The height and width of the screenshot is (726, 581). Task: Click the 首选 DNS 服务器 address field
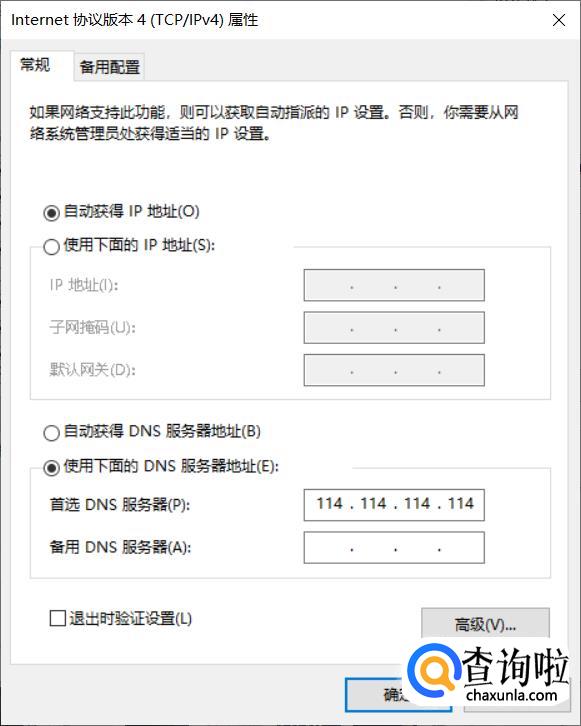tap(394, 505)
